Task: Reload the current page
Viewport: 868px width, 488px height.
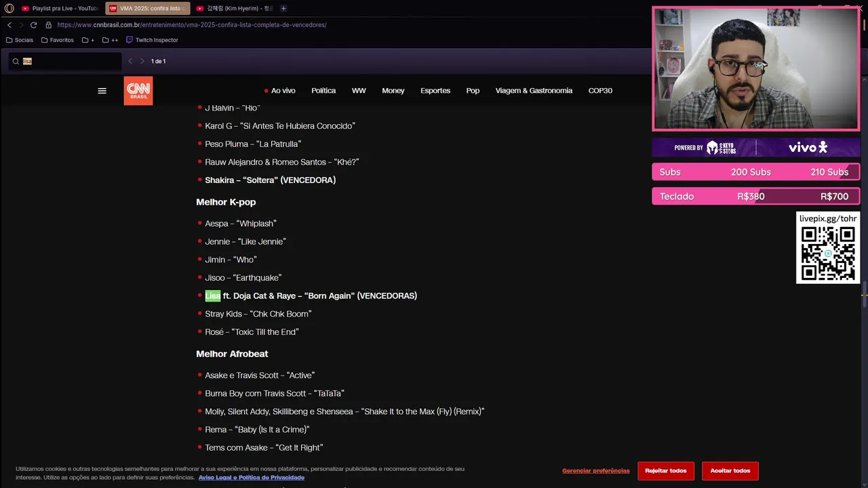Action: pos(33,25)
